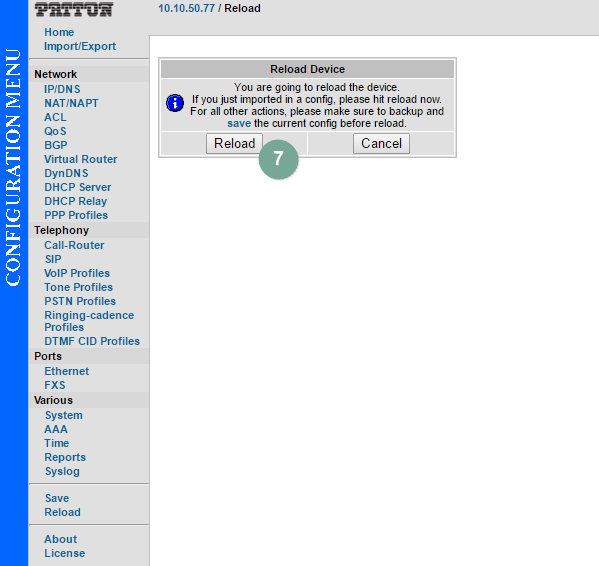Open Import/Export in sidebar
Viewport: 599px width, 566px height.
80,46
